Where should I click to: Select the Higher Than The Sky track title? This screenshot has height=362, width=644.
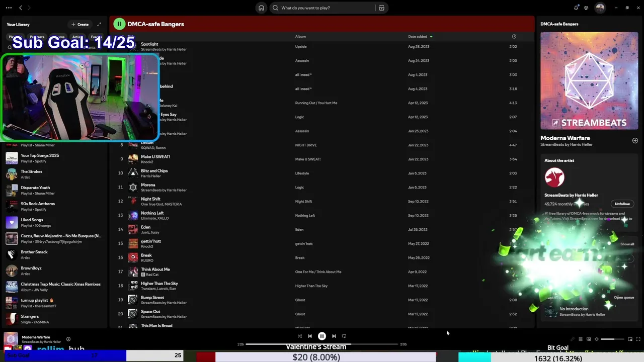point(159,283)
